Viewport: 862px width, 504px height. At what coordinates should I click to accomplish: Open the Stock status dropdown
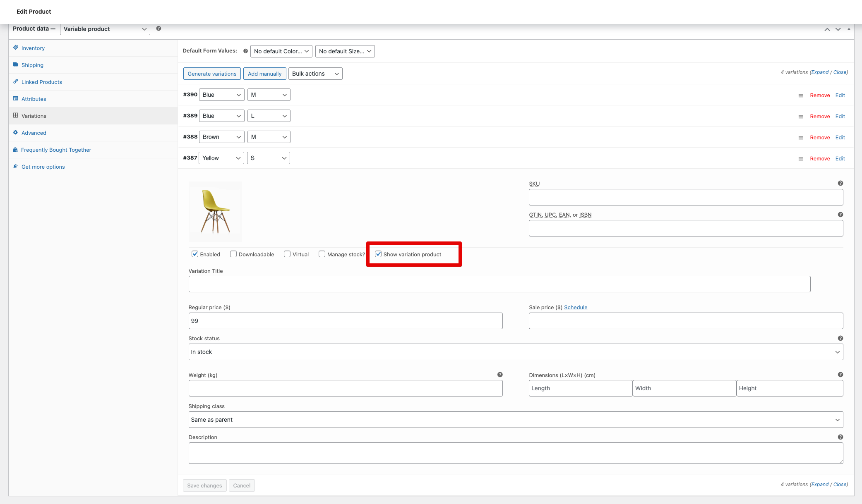(x=515, y=352)
